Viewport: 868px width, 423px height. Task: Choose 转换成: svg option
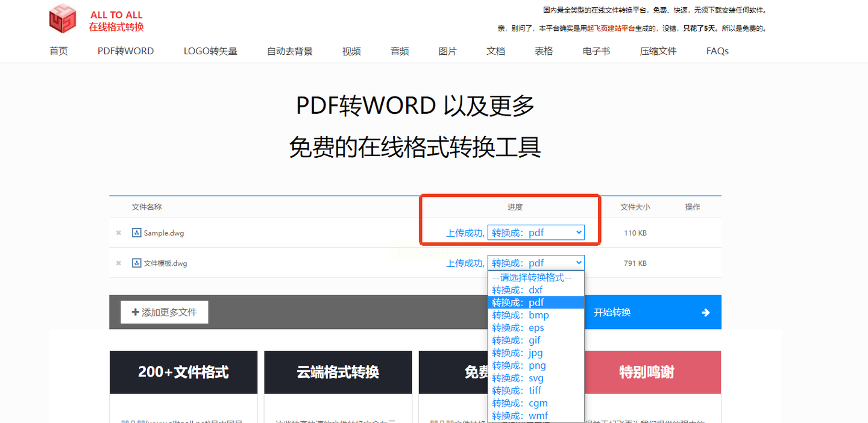[x=536, y=378]
